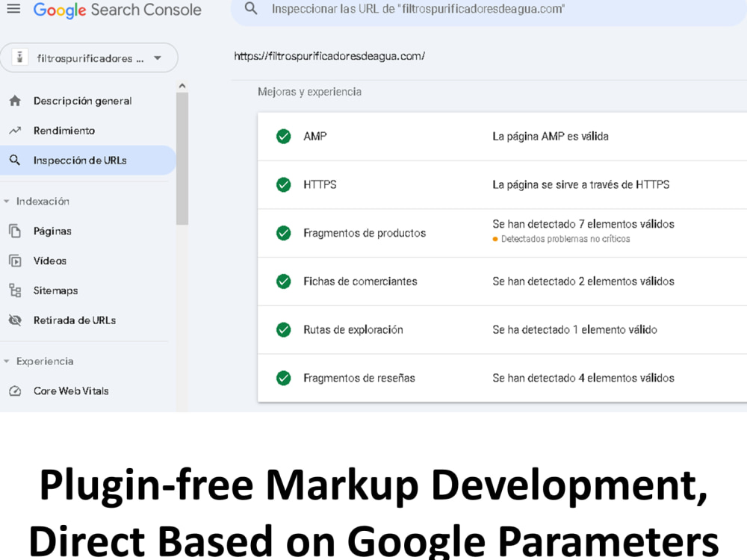
Task: Click the Sitemaps tree icon
Action: tap(15, 290)
